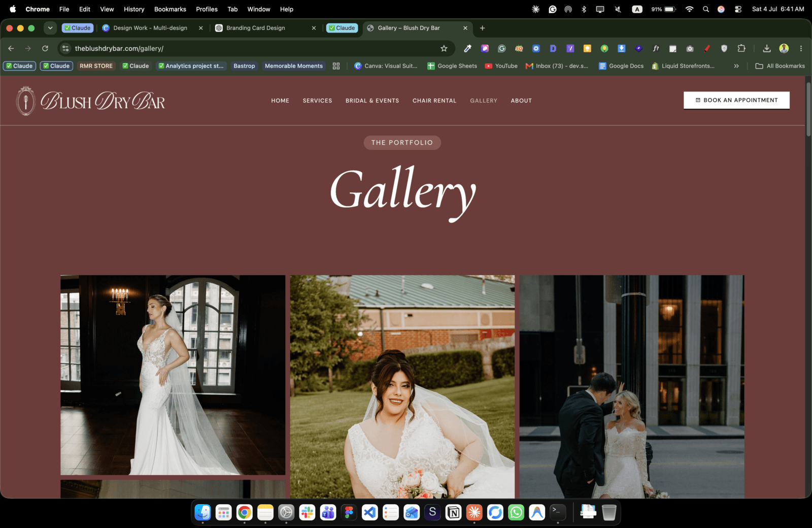
Task: Open the tab groups grid icon
Action: [336, 66]
